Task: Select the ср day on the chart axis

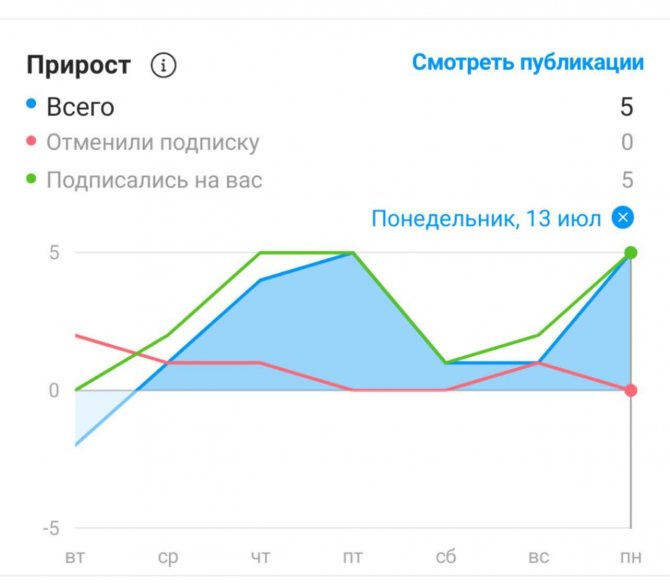Action: [168, 558]
